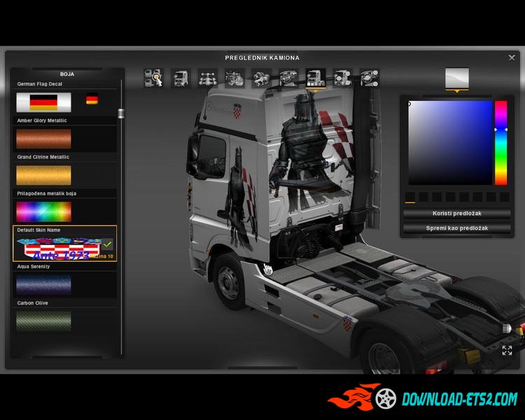Click the fullscreen view arrows icon

coord(507,350)
